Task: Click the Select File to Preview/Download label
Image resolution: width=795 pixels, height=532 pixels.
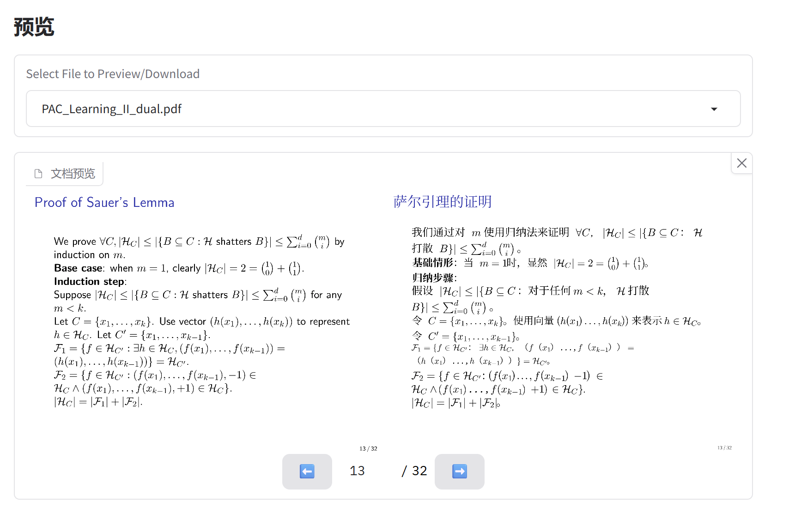Action: coord(113,74)
